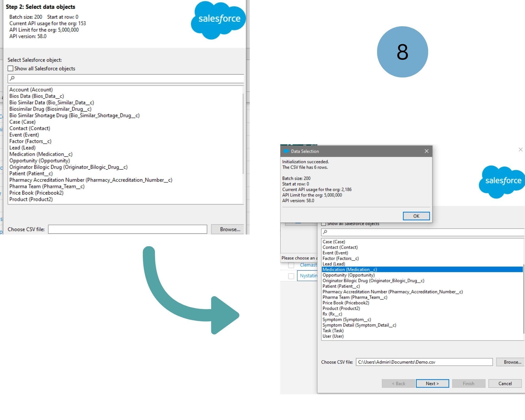Select Factor (Factors__c) in the right list
Viewport: 525px width, 420px height.
tap(341, 258)
